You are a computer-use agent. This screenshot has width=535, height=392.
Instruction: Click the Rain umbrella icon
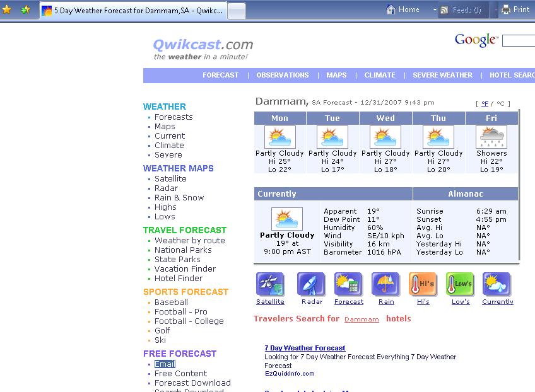tap(385, 285)
